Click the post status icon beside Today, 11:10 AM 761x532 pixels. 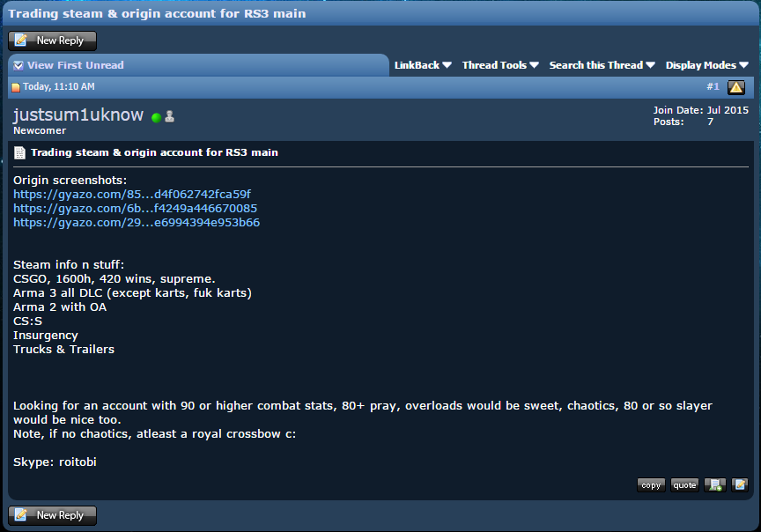pyautogui.click(x=16, y=87)
